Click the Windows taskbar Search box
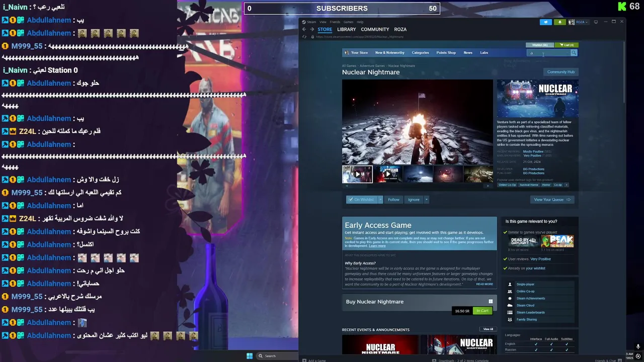Screen dimensions: 644x362 coord(277,356)
